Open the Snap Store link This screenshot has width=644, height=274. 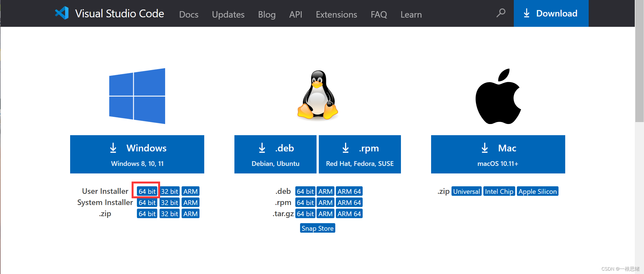(x=318, y=228)
